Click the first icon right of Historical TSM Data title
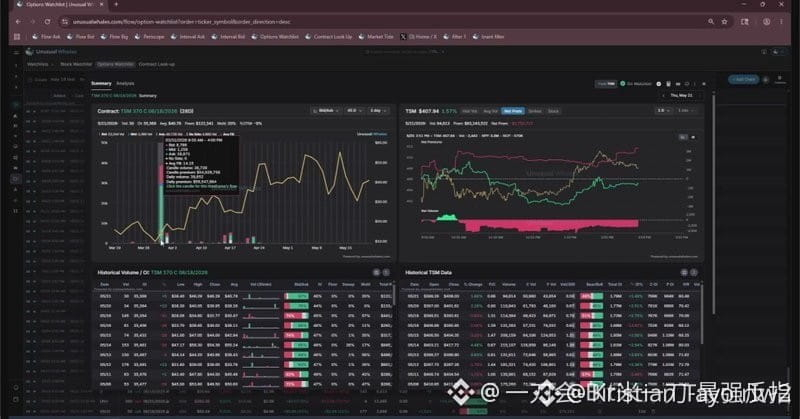 coord(684,273)
